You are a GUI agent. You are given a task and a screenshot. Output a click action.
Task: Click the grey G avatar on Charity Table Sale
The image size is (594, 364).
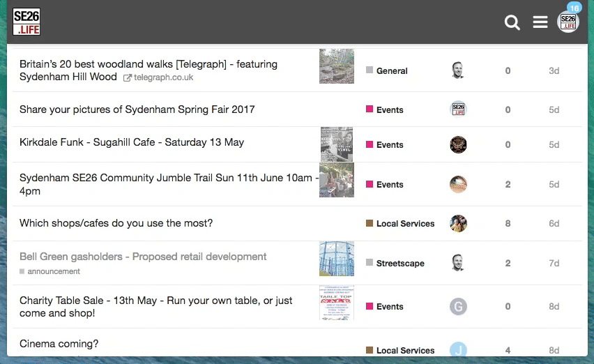pos(458,306)
